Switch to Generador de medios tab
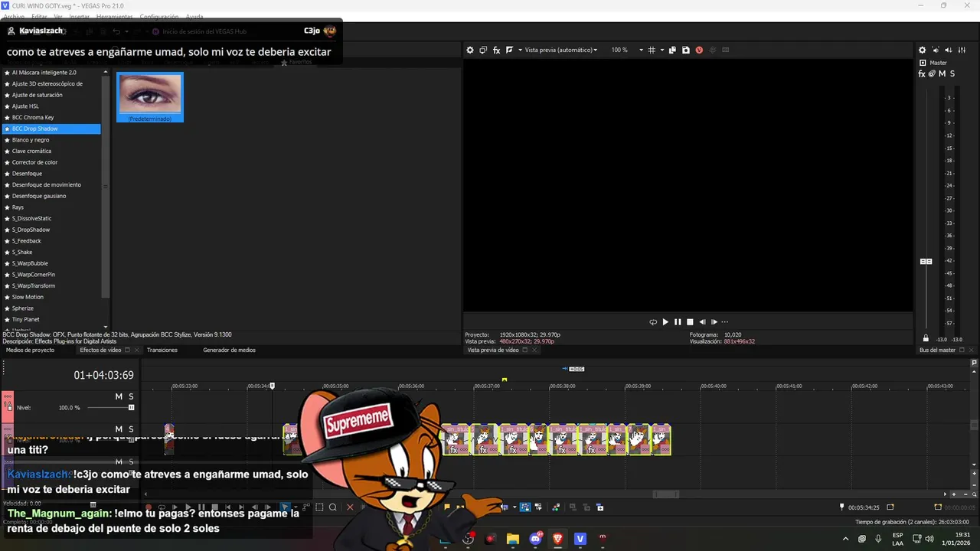Image resolution: width=980 pixels, height=551 pixels. [x=230, y=350]
